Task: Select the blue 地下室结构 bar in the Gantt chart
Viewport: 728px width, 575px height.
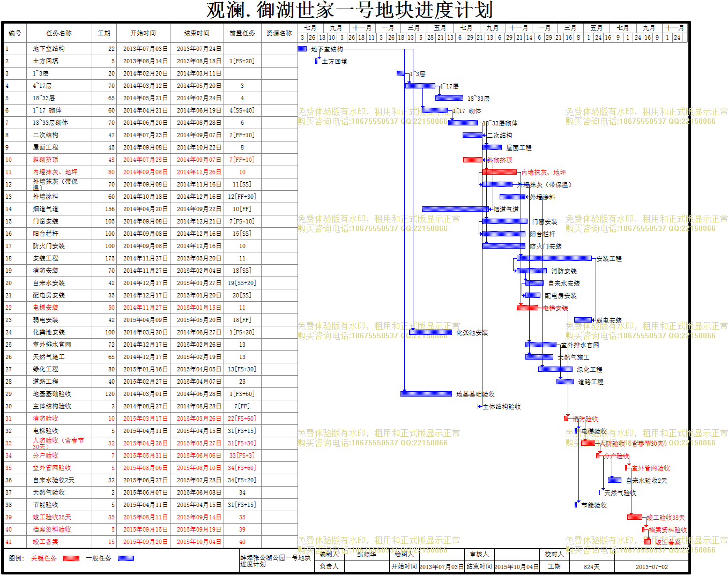Action: tap(302, 49)
